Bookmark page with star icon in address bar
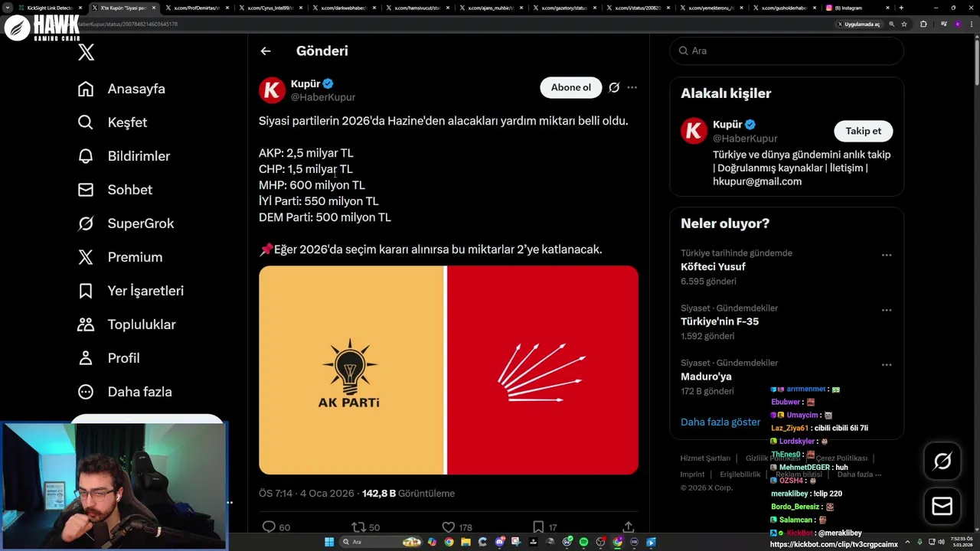Viewport: 980px width, 551px height. pos(904,24)
